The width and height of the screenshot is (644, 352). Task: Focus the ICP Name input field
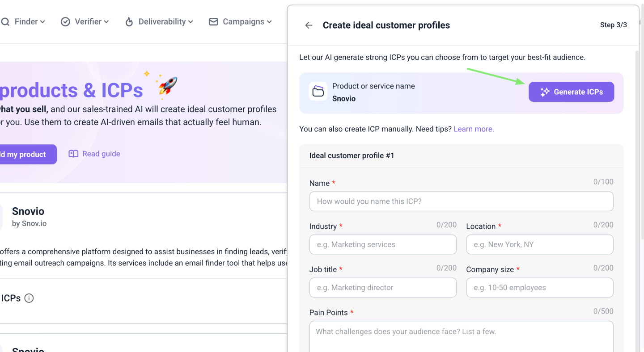click(461, 201)
